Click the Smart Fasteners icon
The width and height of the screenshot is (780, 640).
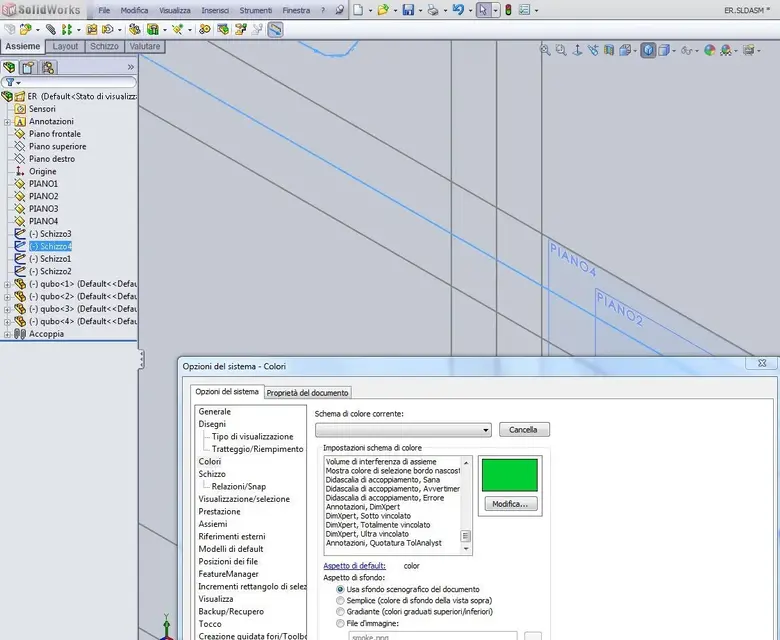coord(92,30)
